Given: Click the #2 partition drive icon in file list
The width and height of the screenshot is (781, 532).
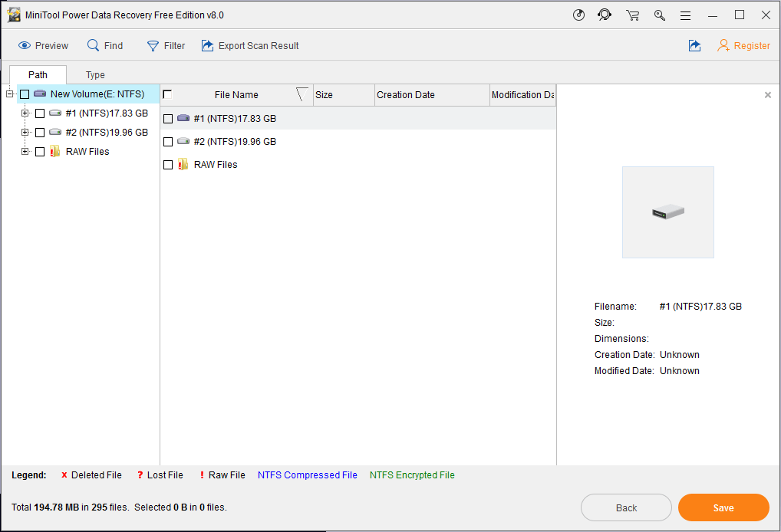Looking at the screenshot, I should (183, 141).
